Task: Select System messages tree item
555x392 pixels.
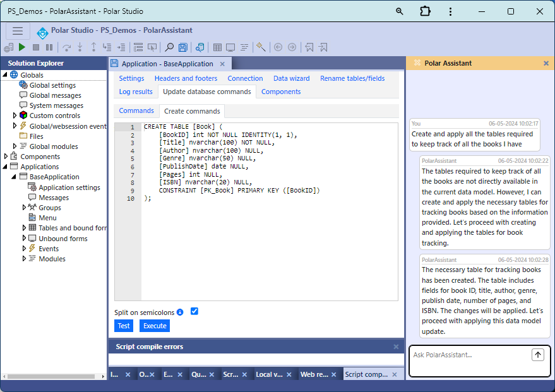Action: 56,105
